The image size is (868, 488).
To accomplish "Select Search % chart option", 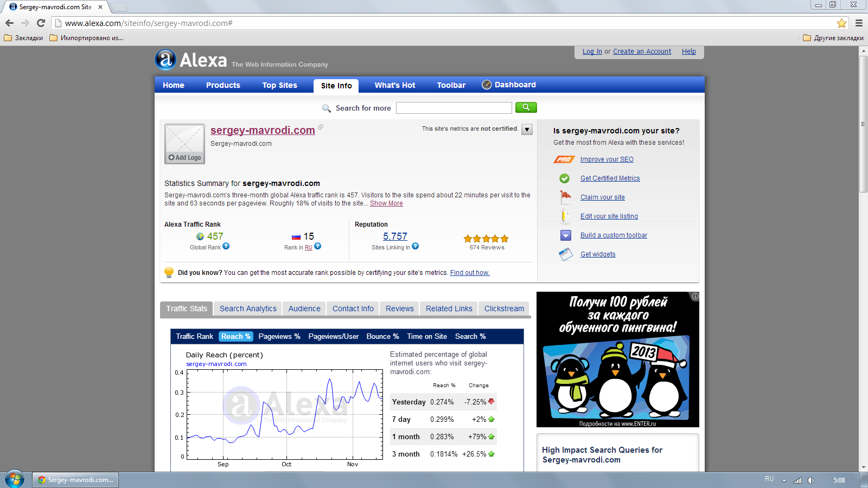I will point(470,336).
